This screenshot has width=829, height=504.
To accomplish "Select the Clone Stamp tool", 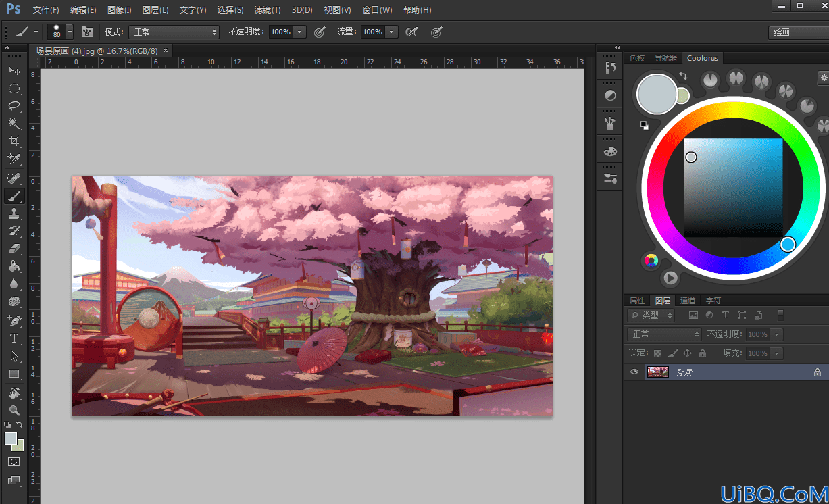I will 14,213.
